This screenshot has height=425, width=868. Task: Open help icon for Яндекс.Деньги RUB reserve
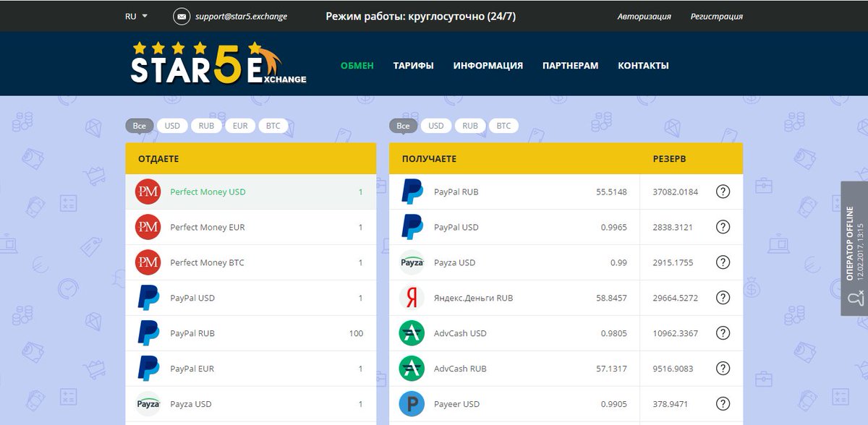(723, 298)
